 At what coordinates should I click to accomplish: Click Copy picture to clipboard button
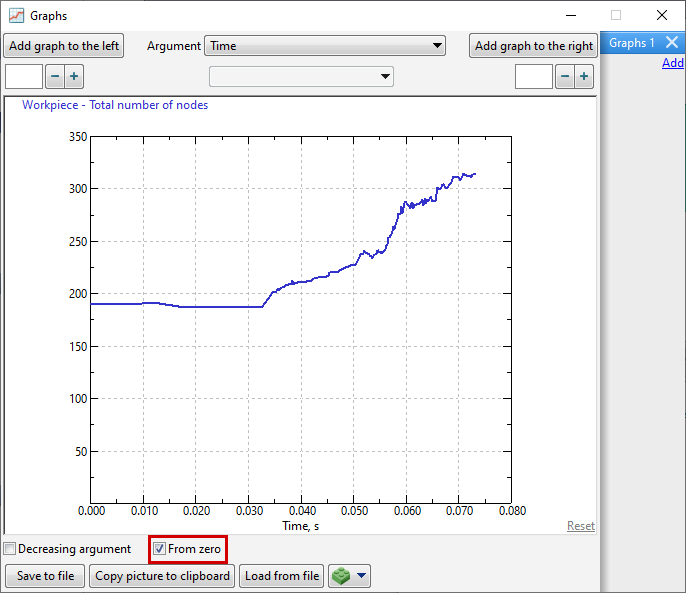[162, 575]
